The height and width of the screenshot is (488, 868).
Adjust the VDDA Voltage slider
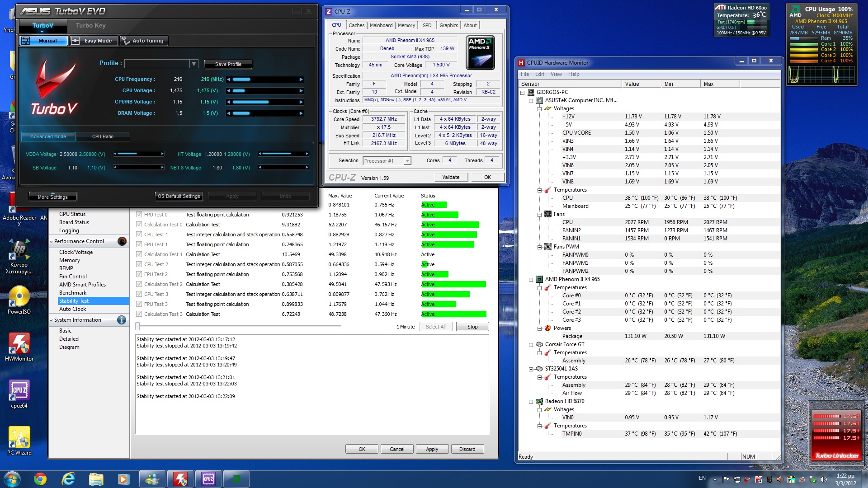point(139,154)
